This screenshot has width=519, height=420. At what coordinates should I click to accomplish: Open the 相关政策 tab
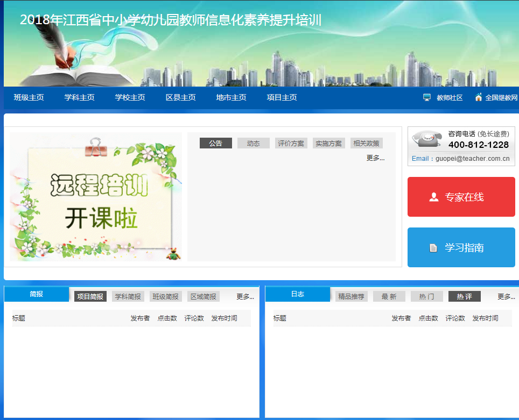point(366,143)
